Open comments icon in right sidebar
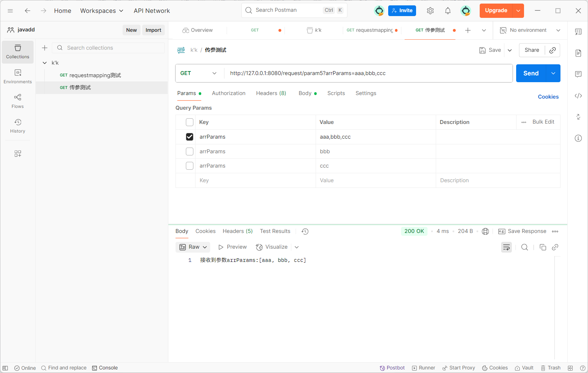Viewport: 588px width, 373px height. point(578,74)
